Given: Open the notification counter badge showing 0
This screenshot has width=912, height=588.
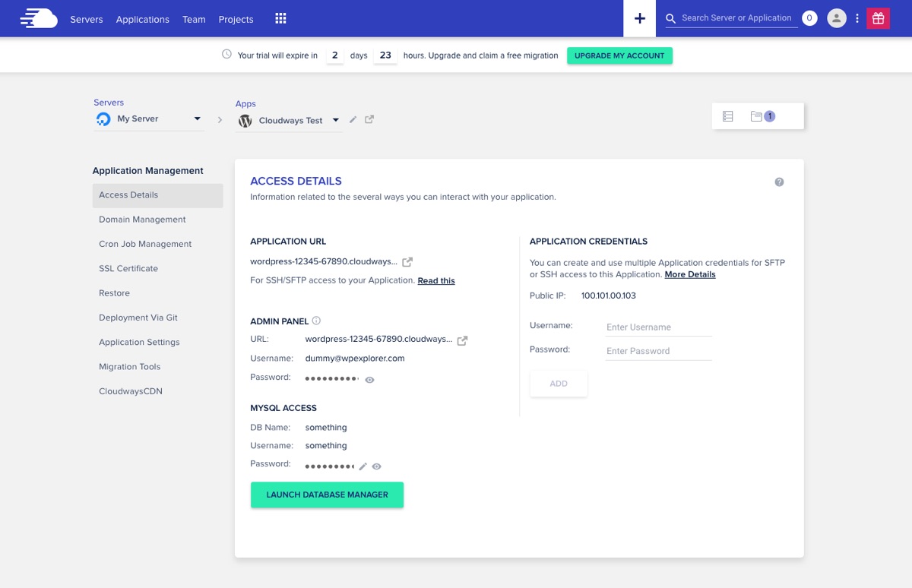Looking at the screenshot, I should coord(809,18).
